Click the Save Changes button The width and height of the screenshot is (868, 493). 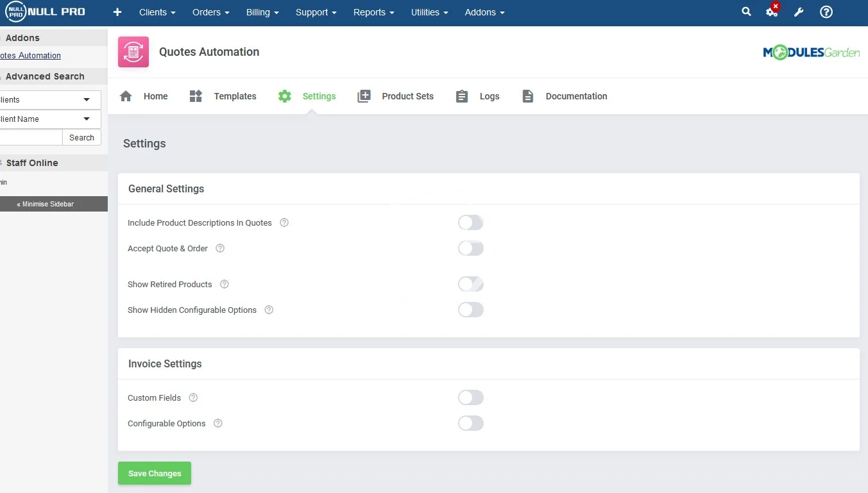click(x=155, y=473)
